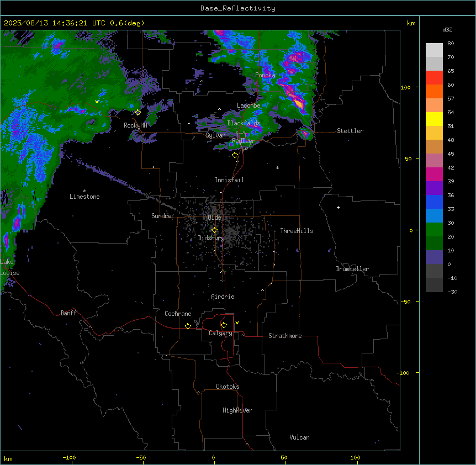Viewport: 476px width, 465px height.
Task: Click the Innisfail label
Action: [229, 180]
